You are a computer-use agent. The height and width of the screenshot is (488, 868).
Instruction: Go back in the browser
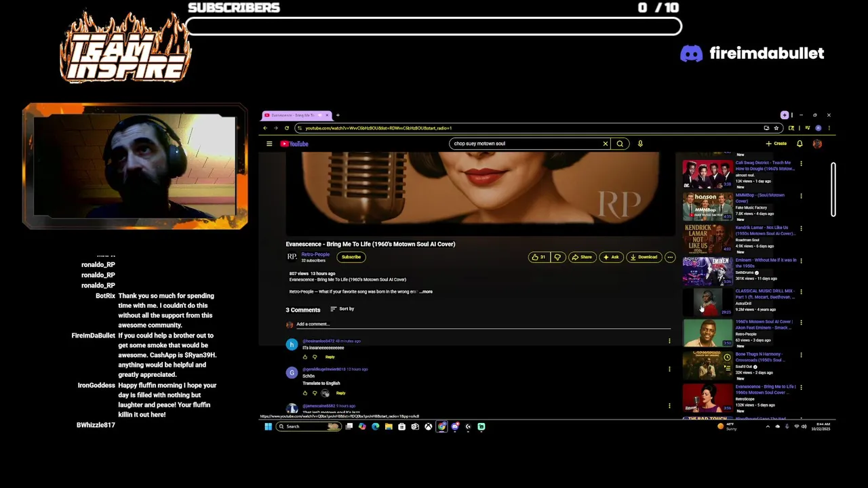coord(265,128)
